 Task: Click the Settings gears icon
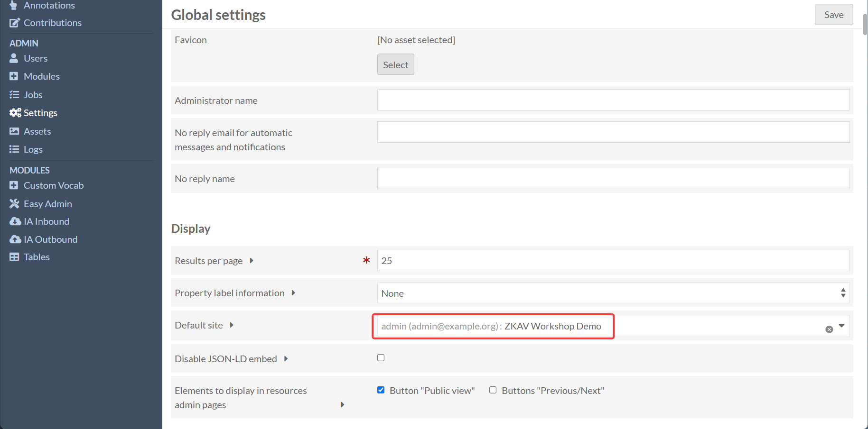pos(15,113)
